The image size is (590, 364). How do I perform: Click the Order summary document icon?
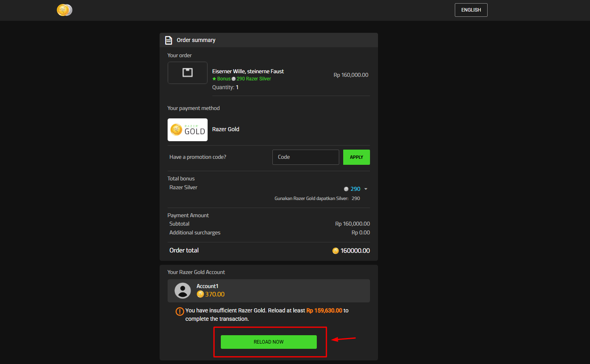169,40
